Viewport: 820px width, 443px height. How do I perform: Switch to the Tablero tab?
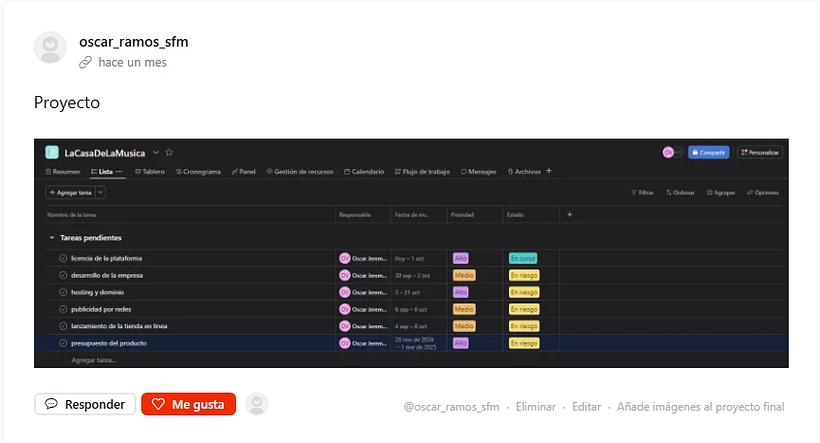tap(149, 172)
